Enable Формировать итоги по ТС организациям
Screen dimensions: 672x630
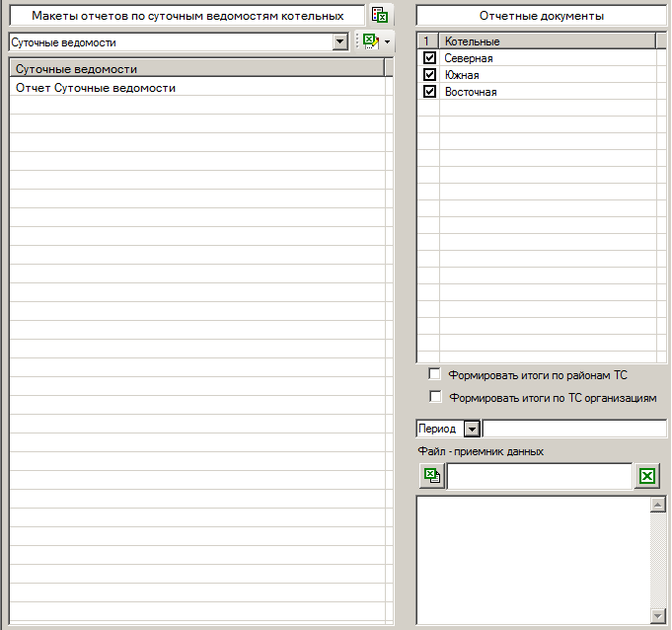click(x=434, y=397)
